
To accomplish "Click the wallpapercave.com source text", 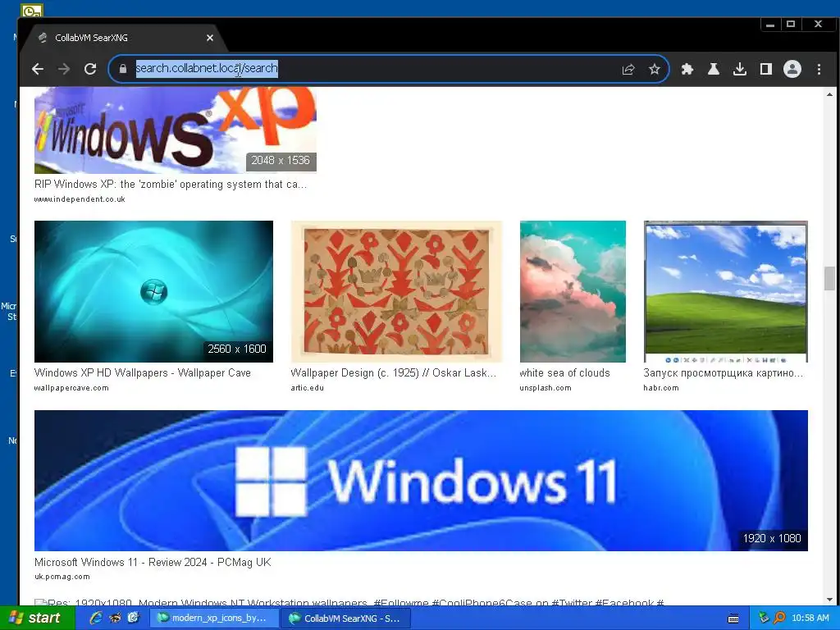I will pyautogui.click(x=71, y=388).
